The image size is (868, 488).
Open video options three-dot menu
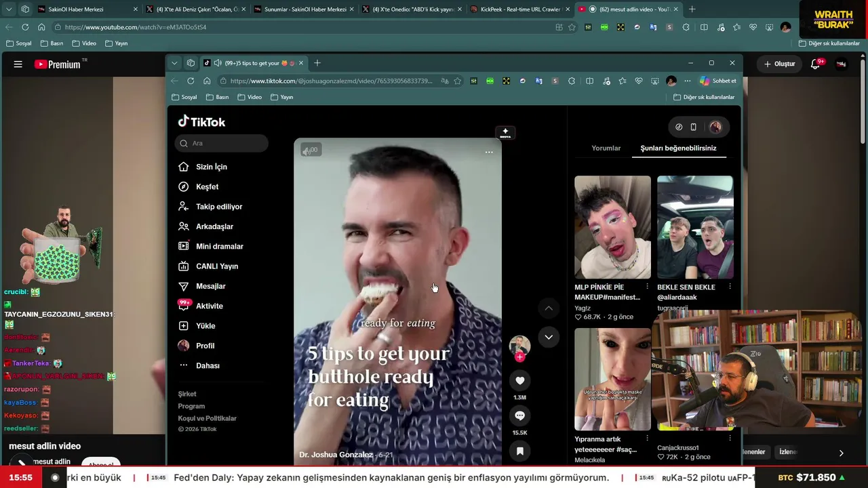point(489,152)
